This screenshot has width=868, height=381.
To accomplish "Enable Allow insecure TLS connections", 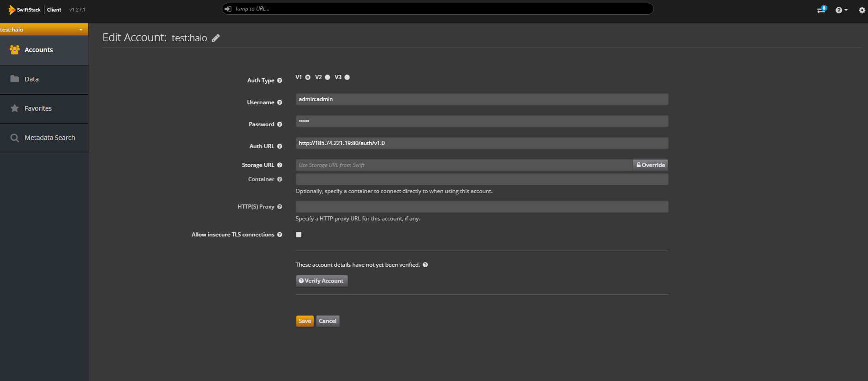I will click(299, 235).
